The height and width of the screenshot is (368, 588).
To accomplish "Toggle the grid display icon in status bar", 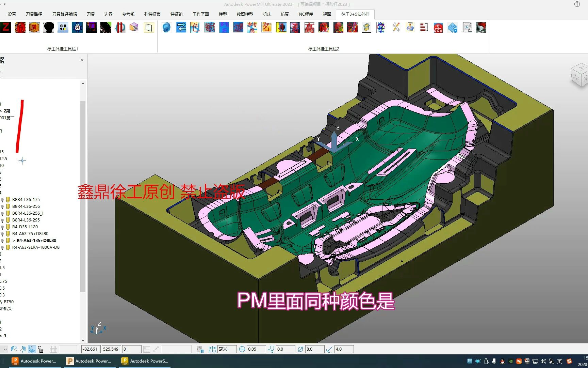I will coord(54,349).
